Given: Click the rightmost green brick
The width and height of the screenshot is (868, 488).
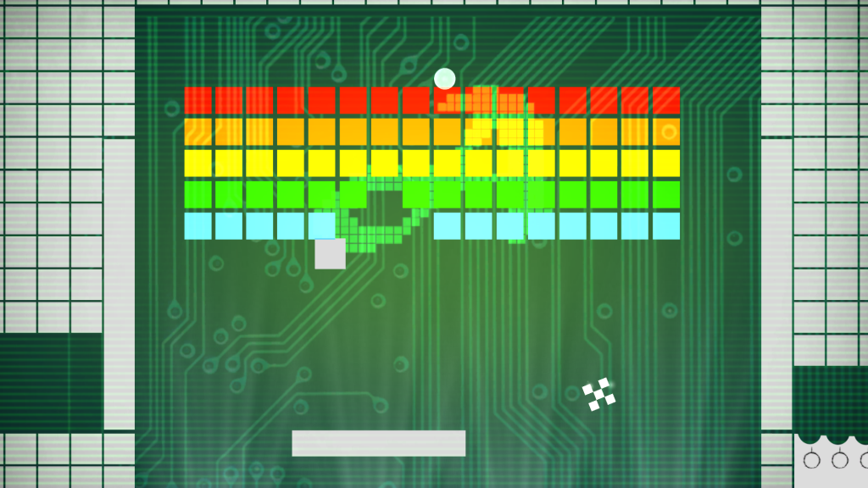Looking at the screenshot, I should 666,195.
